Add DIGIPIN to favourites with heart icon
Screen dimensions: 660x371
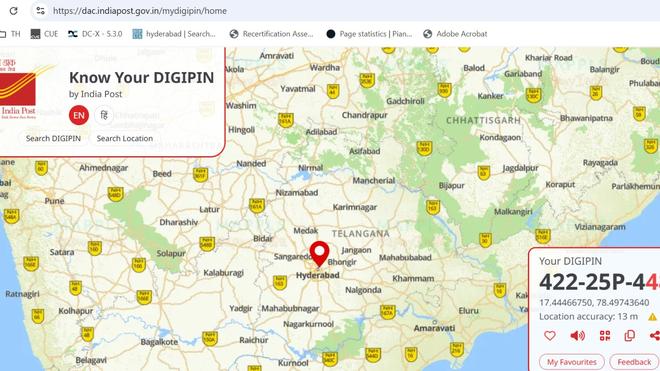coord(550,335)
